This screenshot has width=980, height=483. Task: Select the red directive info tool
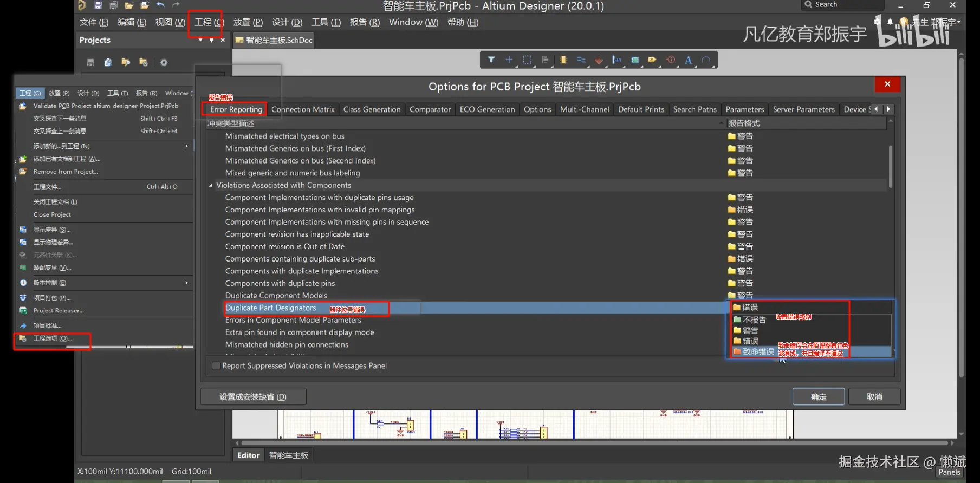point(671,60)
